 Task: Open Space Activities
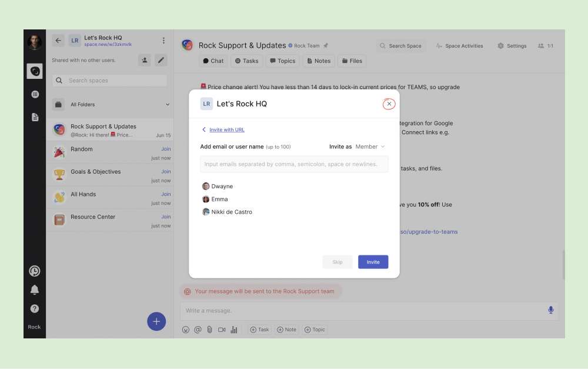(x=459, y=46)
